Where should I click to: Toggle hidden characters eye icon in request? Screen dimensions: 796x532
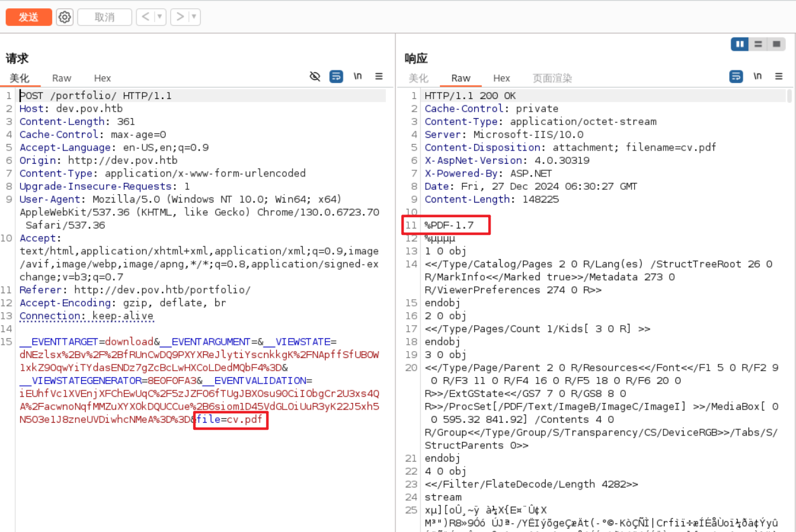pyautogui.click(x=315, y=77)
